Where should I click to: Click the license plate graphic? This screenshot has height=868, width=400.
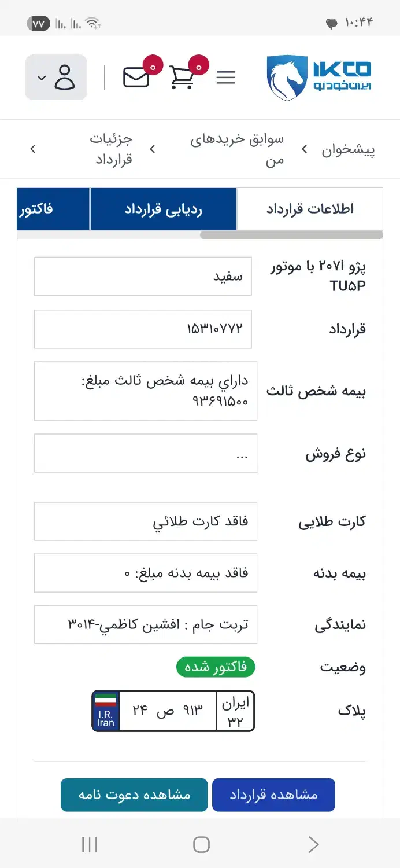tap(173, 711)
